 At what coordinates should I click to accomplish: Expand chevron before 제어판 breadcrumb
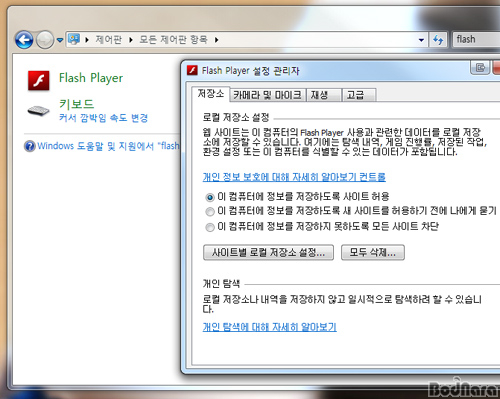point(87,40)
